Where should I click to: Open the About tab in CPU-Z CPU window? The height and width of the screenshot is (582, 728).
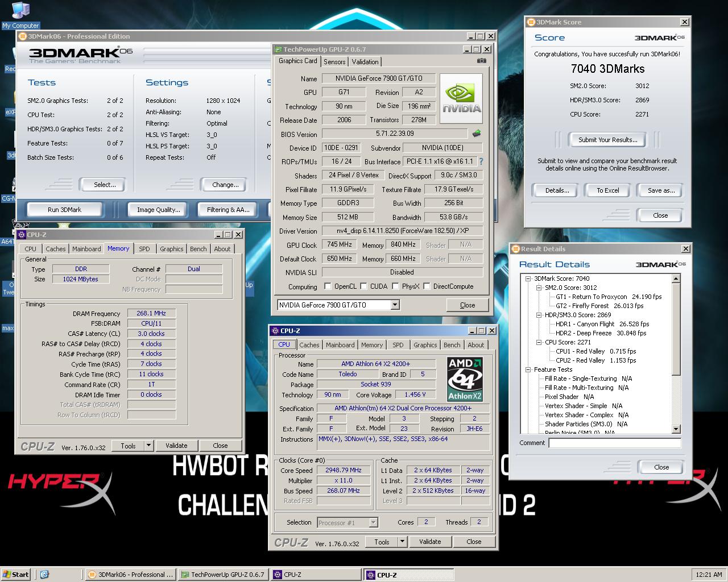[475, 345]
